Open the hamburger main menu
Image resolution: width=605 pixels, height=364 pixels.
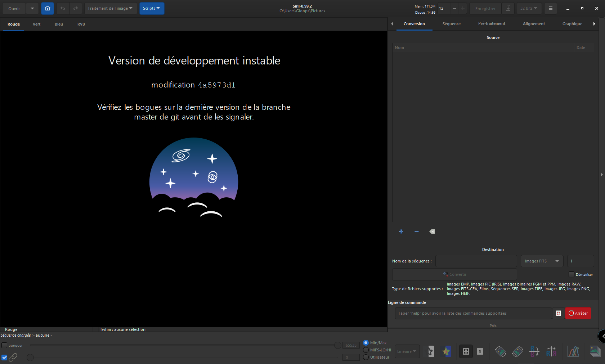click(550, 8)
